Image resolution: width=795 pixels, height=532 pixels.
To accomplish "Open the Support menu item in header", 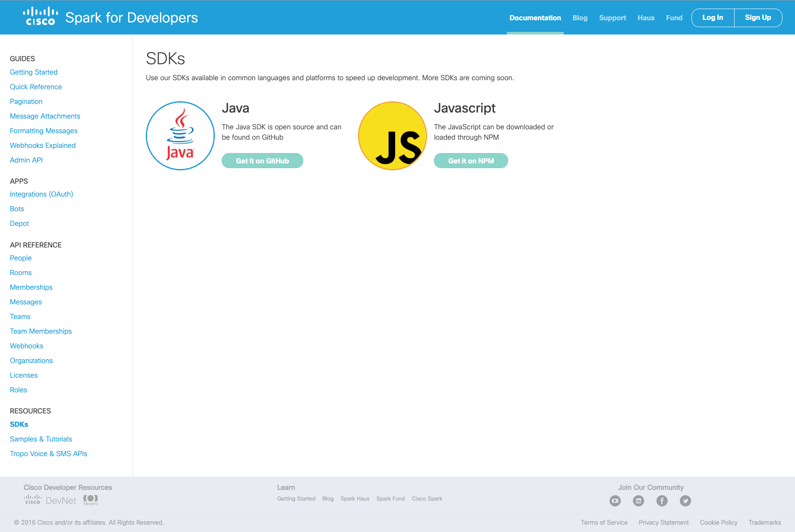I will tap(612, 18).
